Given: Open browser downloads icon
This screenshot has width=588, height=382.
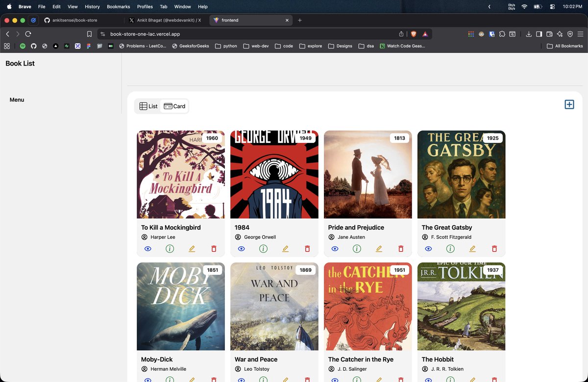Looking at the screenshot, I should click(529, 34).
